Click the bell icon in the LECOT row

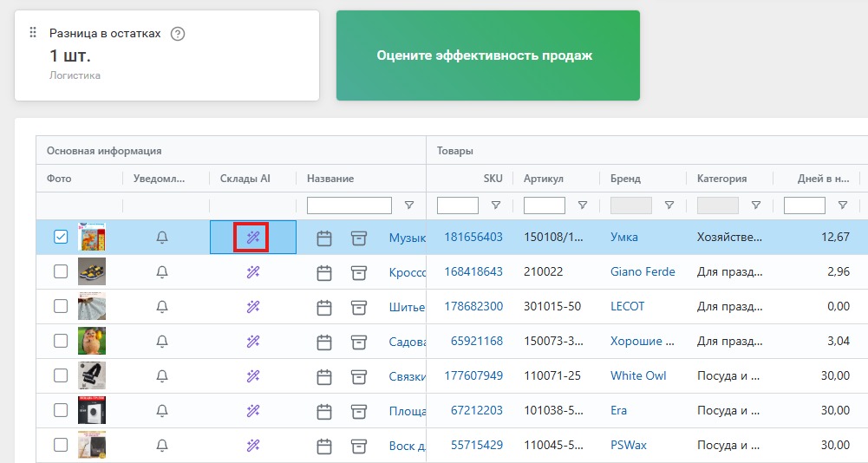click(x=161, y=307)
